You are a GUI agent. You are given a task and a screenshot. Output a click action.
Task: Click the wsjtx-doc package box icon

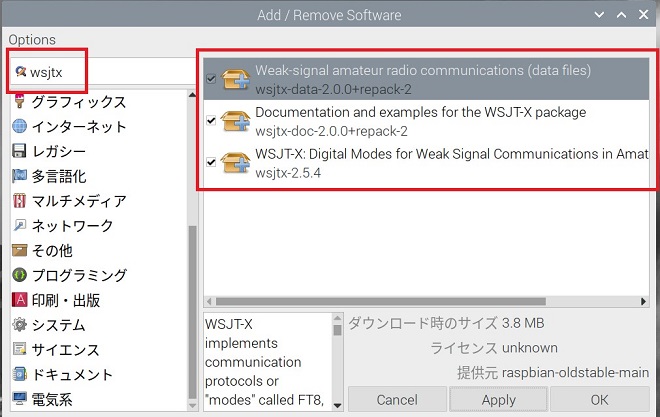(x=236, y=121)
